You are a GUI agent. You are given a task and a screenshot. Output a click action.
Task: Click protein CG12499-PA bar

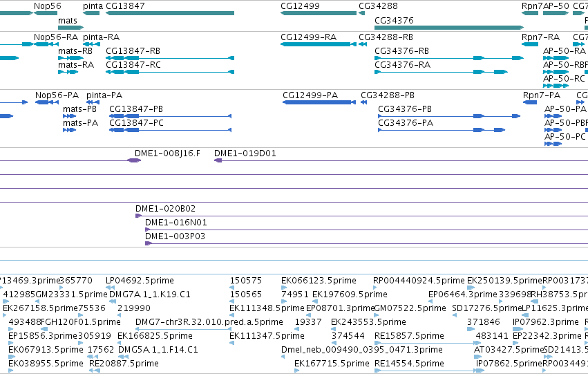coord(319,102)
